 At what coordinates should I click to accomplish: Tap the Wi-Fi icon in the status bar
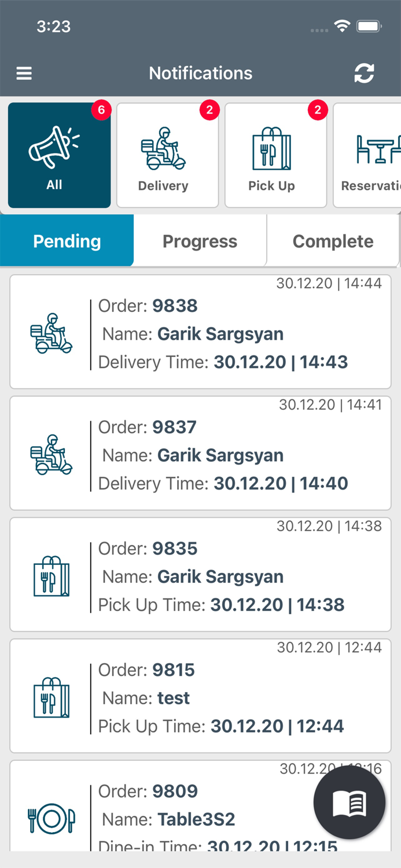(341, 26)
